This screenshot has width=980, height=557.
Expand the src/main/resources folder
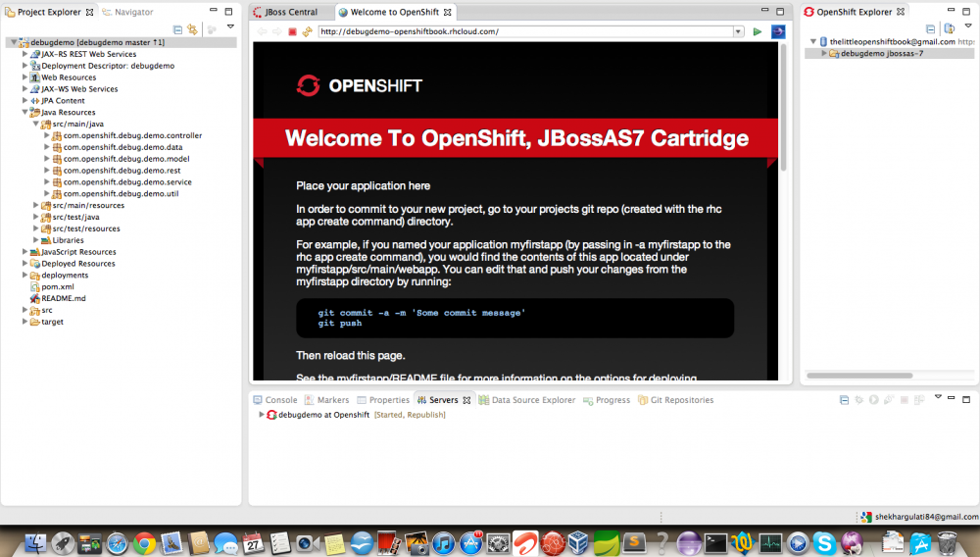[x=36, y=206]
